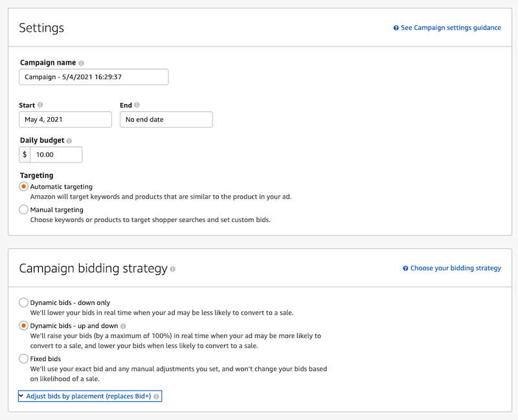
Task: Click the info icon next to End
Action: point(137,105)
